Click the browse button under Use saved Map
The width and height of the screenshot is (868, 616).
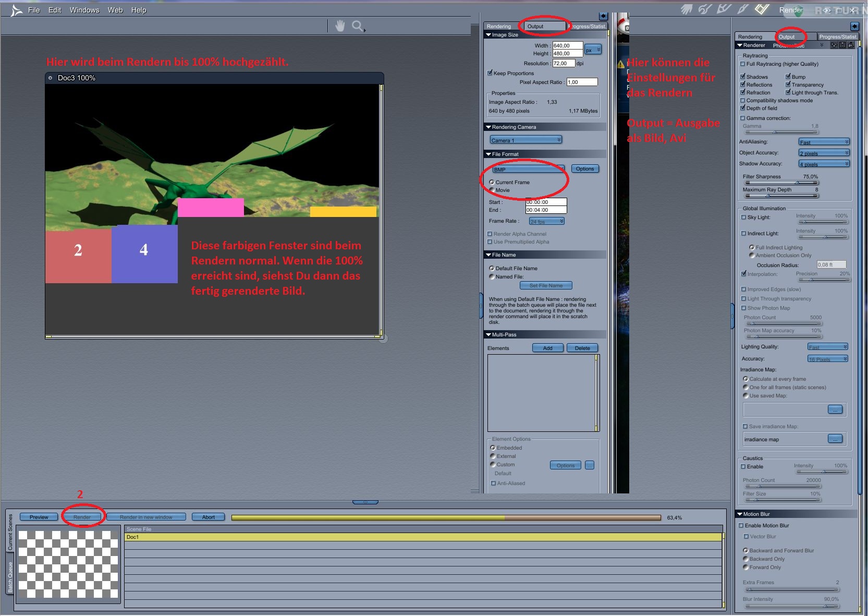click(835, 409)
